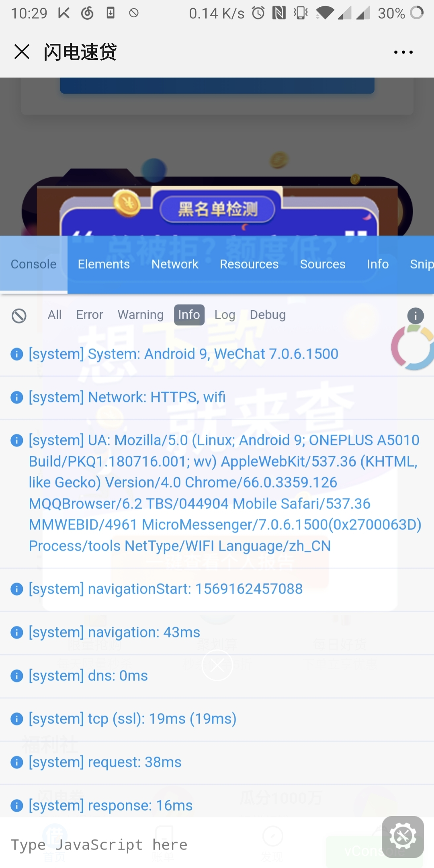Tap info icon beside System log entry
Viewport: 434px width, 868px height.
[x=16, y=354]
